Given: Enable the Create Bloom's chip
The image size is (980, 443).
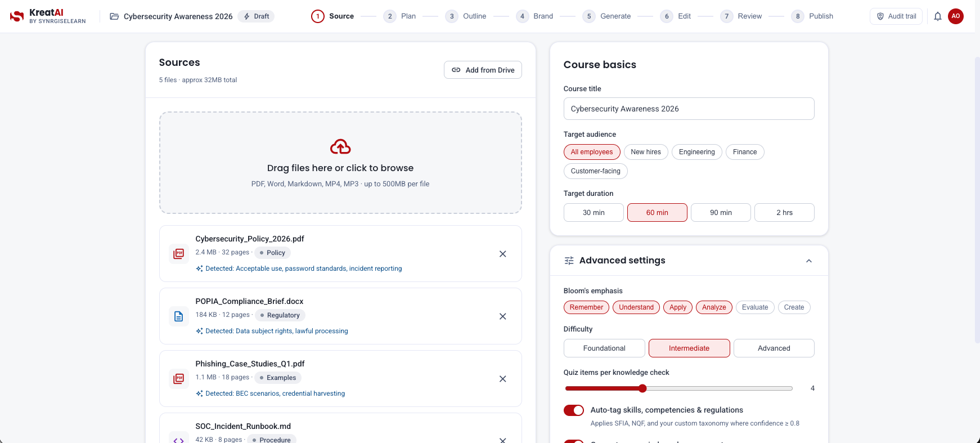Looking at the screenshot, I should coord(794,307).
